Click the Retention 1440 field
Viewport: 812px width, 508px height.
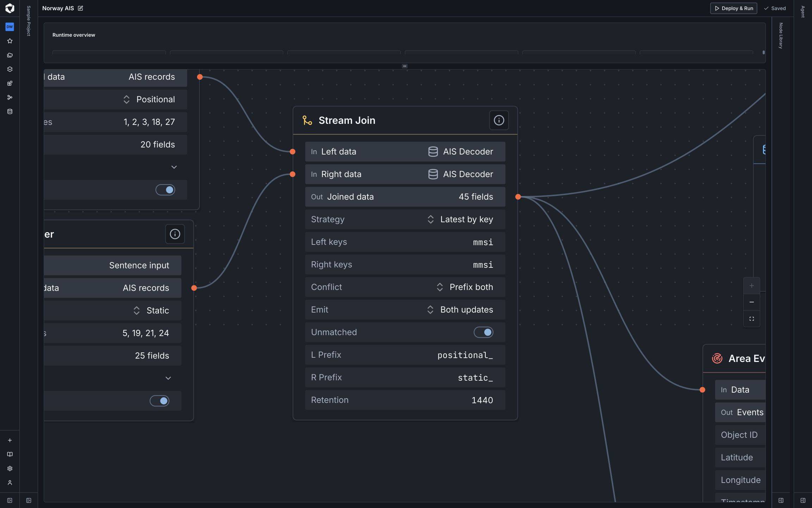(405, 400)
